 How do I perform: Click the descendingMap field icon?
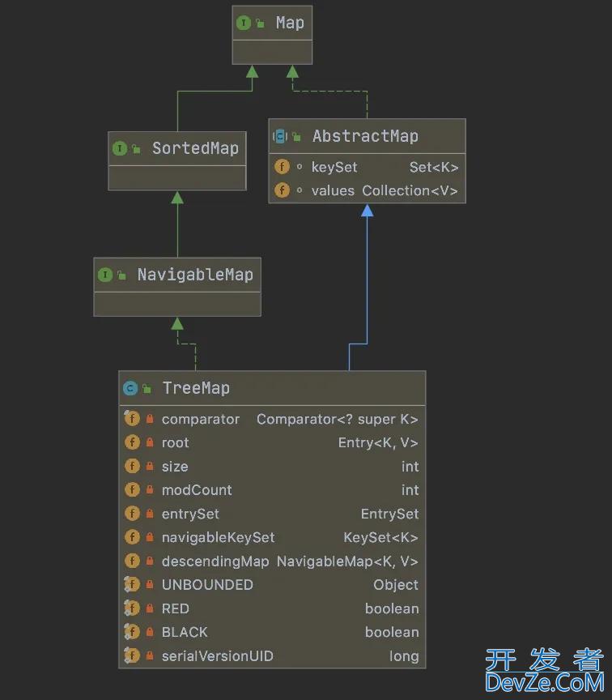point(132,561)
